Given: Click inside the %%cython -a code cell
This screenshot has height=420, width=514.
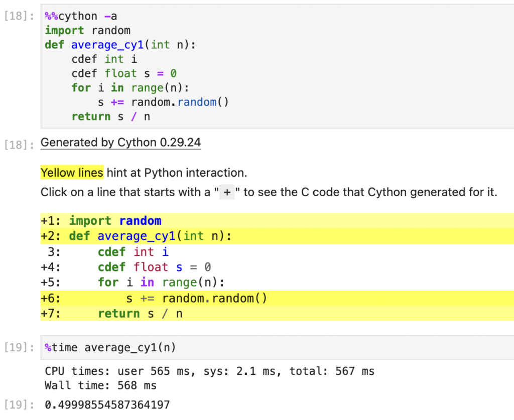Looking at the screenshot, I should 277,66.
